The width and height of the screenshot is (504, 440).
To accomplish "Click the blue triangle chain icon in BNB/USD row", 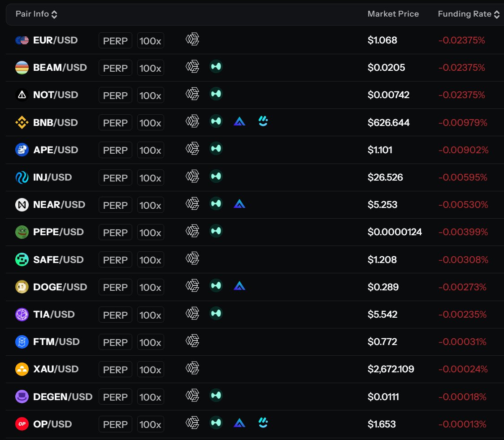I will pos(239,121).
